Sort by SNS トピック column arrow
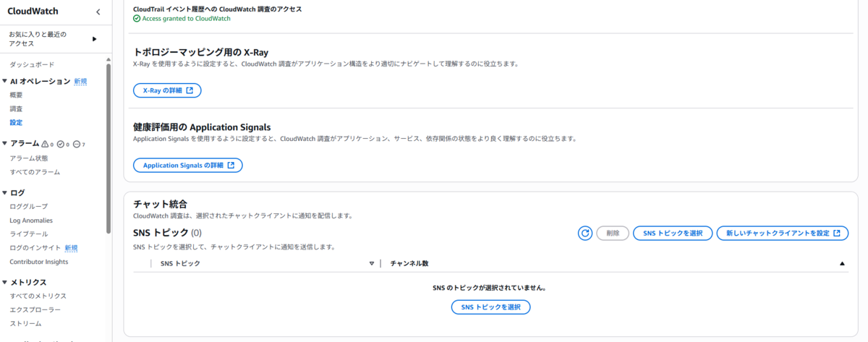This screenshot has width=868, height=342. [x=372, y=264]
